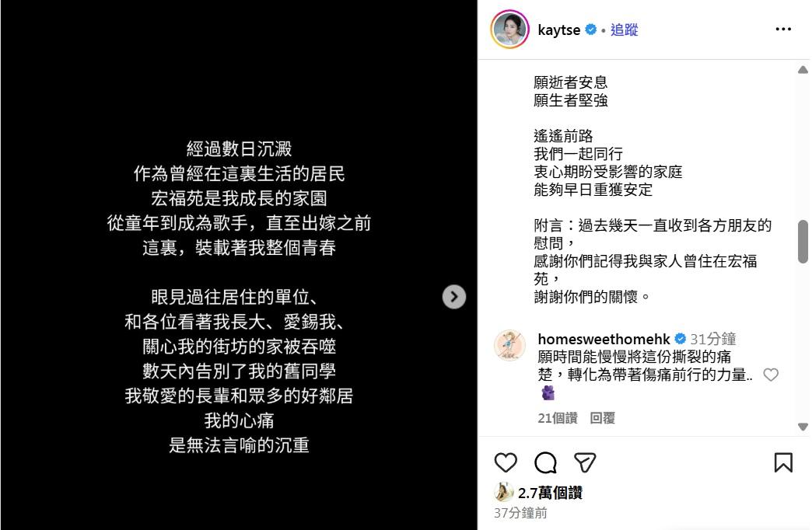Like homesweethomehk's comment with the heart
812x530 pixels.
pyautogui.click(x=771, y=375)
